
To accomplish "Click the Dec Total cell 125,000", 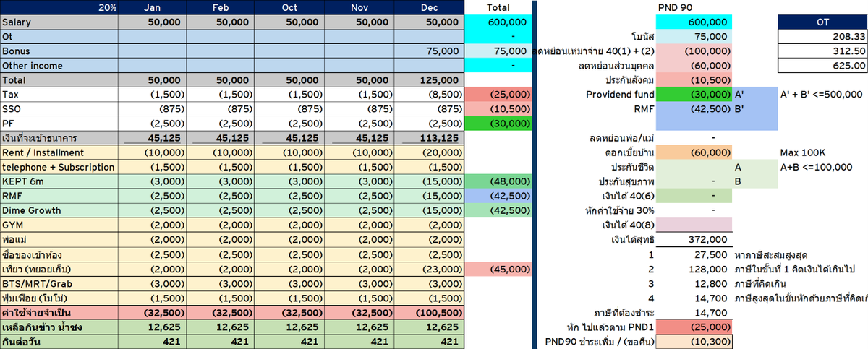I will [x=430, y=80].
